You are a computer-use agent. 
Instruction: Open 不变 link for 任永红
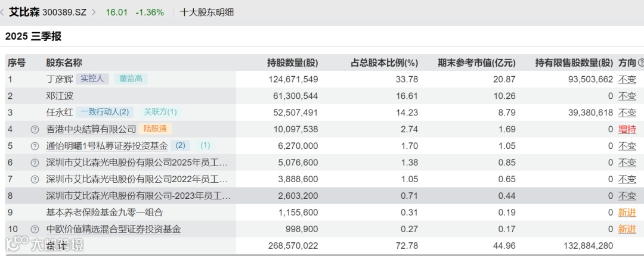[627, 113]
